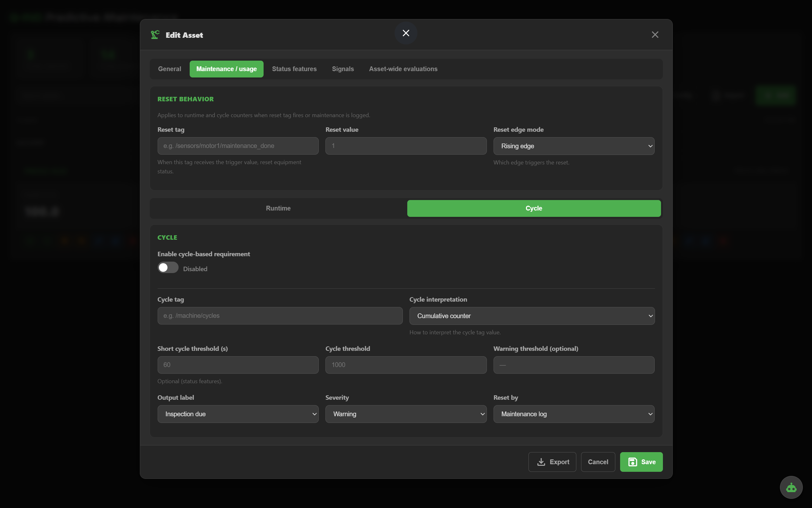Select the Maintenance / usage tab

pos(226,69)
